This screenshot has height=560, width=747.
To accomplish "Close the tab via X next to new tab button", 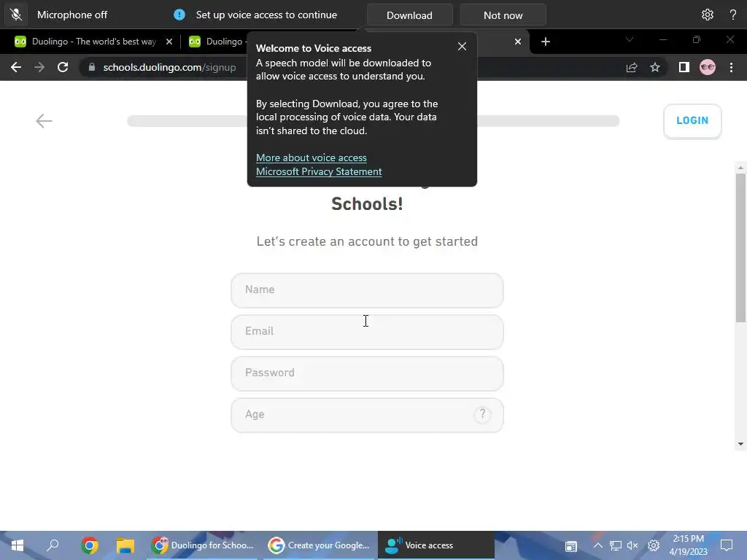I will pos(518,42).
